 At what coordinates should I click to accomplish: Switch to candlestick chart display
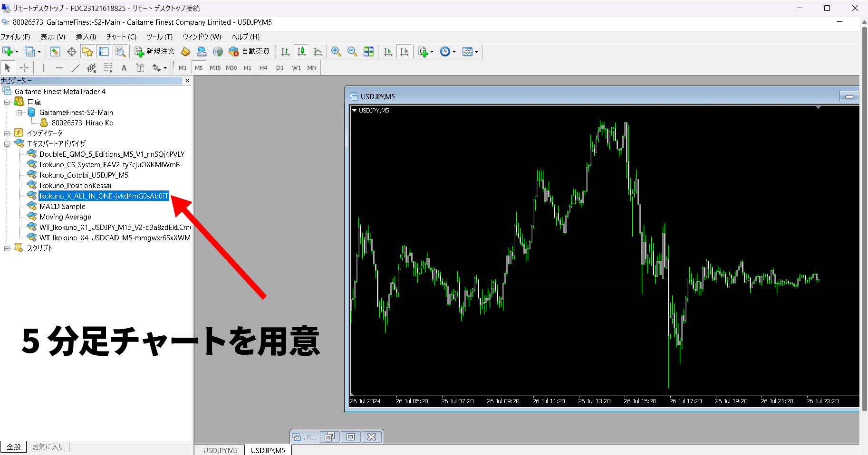coord(301,51)
